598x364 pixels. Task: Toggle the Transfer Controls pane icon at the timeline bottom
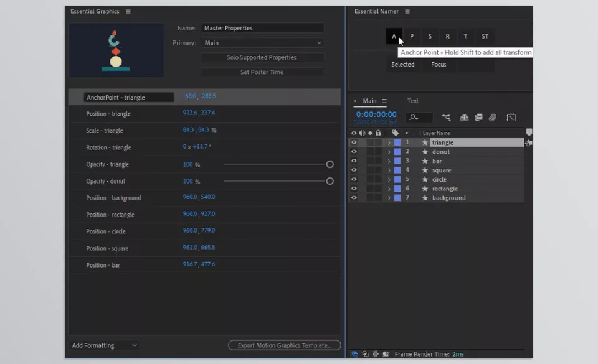(365, 354)
